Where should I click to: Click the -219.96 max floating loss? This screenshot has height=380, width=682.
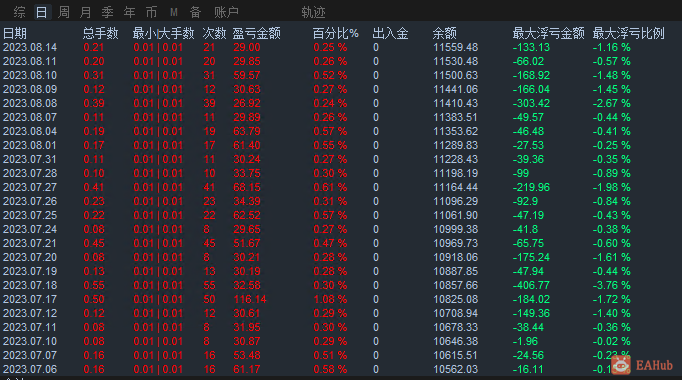click(531, 187)
